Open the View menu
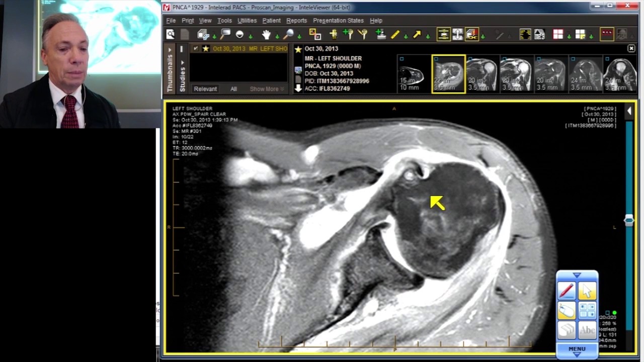 205,21
